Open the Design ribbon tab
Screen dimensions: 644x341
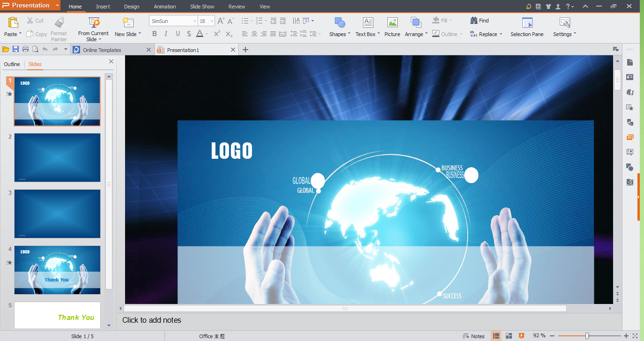coord(132,7)
